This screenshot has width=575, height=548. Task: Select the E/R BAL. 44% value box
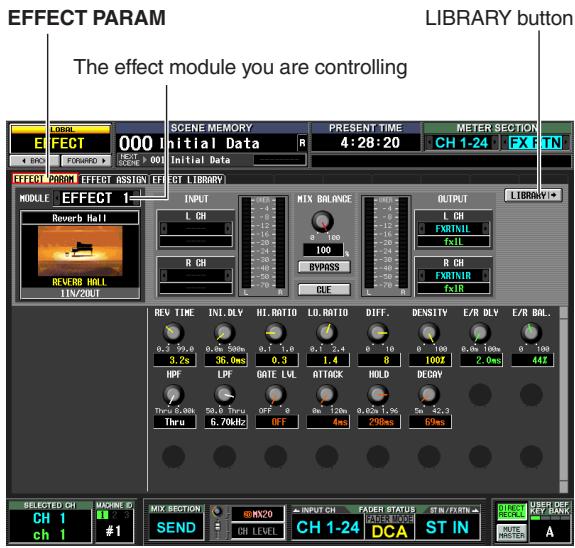[532, 360]
